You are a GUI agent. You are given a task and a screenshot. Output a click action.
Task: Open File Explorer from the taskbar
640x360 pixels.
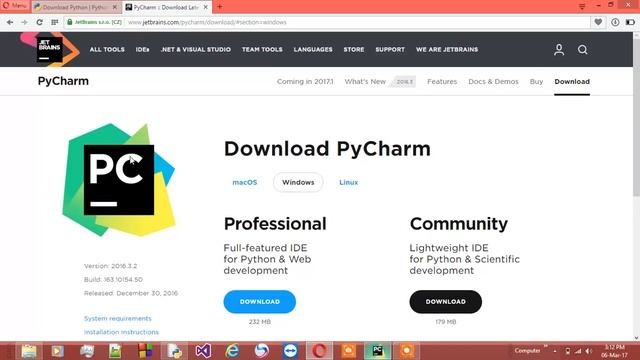(x=29, y=351)
